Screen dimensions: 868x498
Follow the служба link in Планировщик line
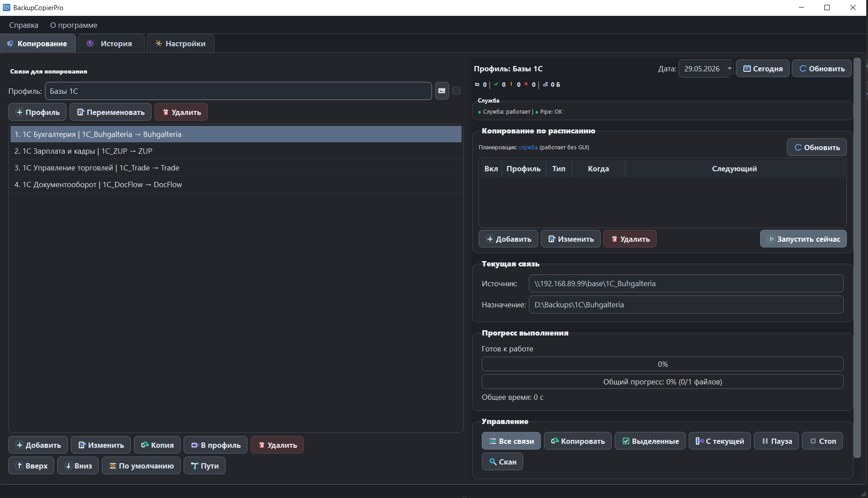click(528, 148)
